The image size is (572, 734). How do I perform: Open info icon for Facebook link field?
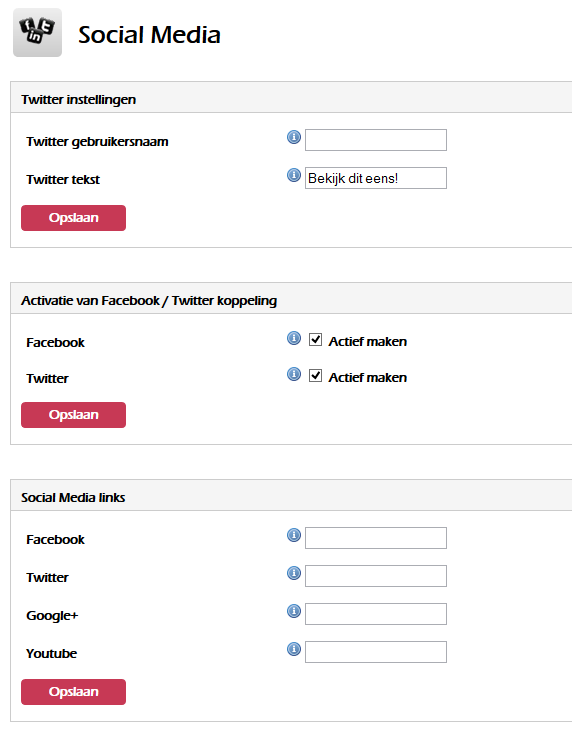[294, 535]
